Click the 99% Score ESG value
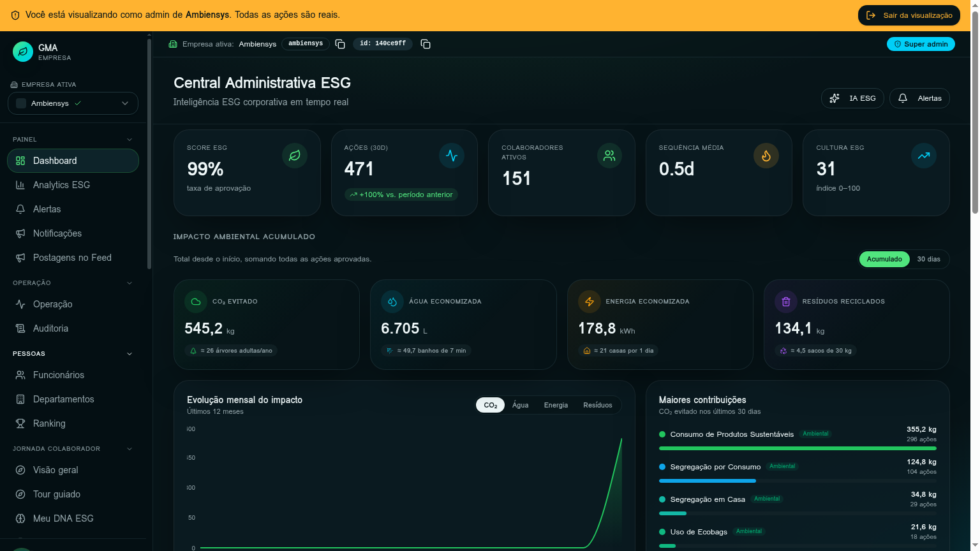 tap(205, 169)
